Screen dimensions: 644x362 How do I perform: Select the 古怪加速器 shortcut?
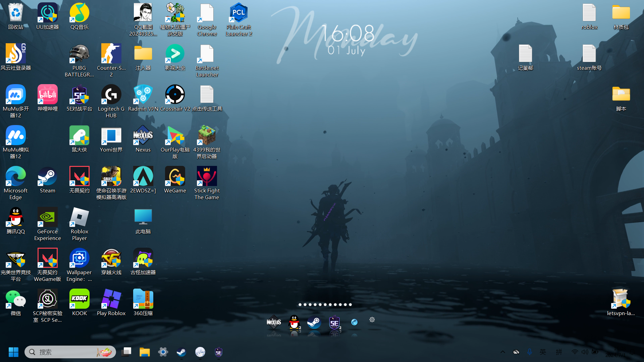pos(143,262)
